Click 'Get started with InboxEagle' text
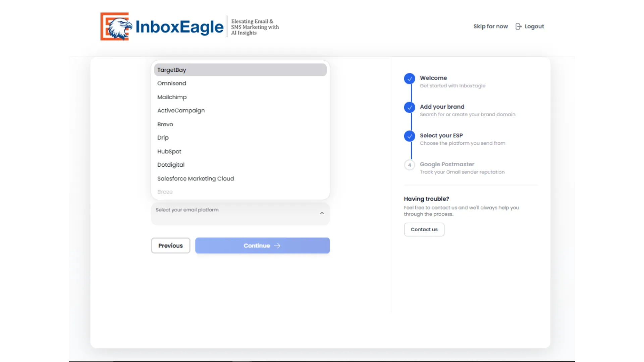The image size is (644, 362). (452, 86)
